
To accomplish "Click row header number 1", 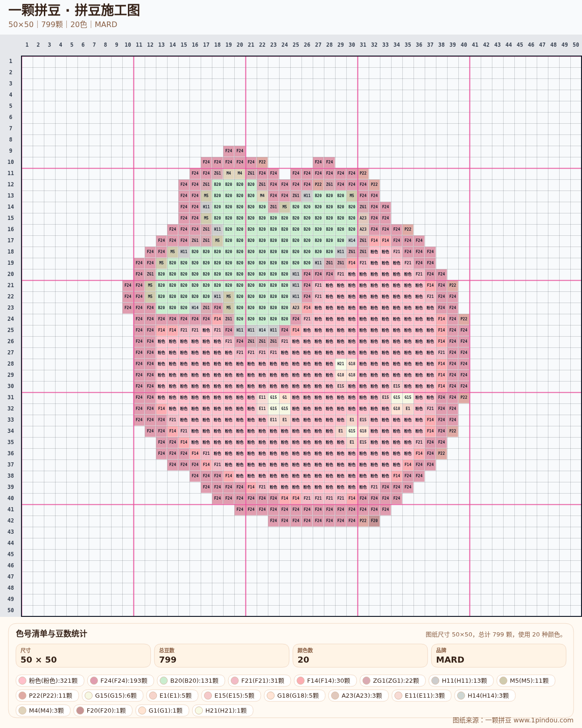I will (10, 61).
